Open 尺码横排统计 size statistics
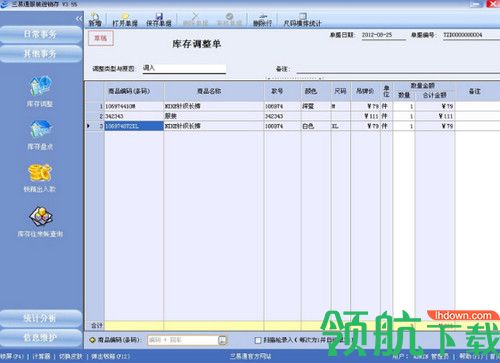The image size is (500, 363). (x=302, y=20)
